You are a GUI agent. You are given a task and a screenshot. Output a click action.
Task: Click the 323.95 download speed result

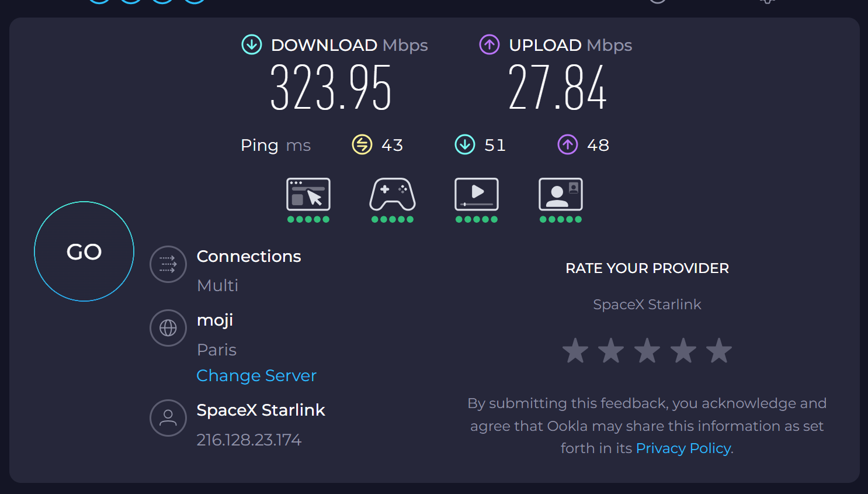tap(331, 88)
